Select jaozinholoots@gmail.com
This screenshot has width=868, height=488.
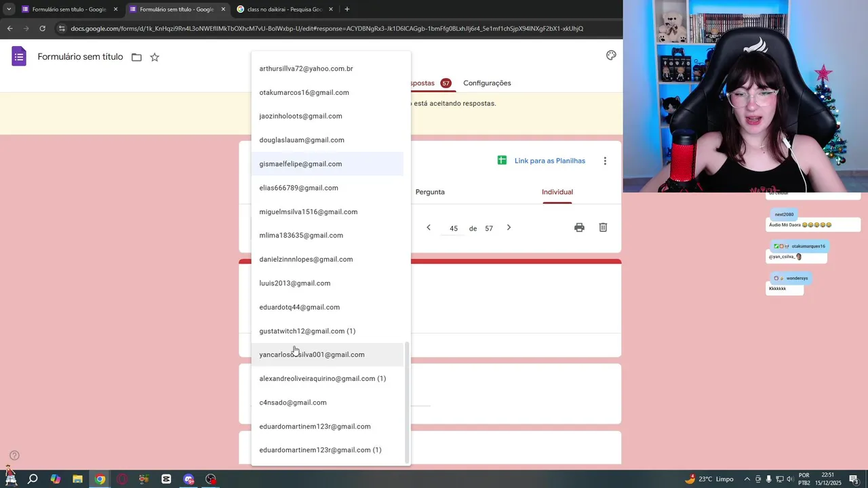tap(328, 116)
